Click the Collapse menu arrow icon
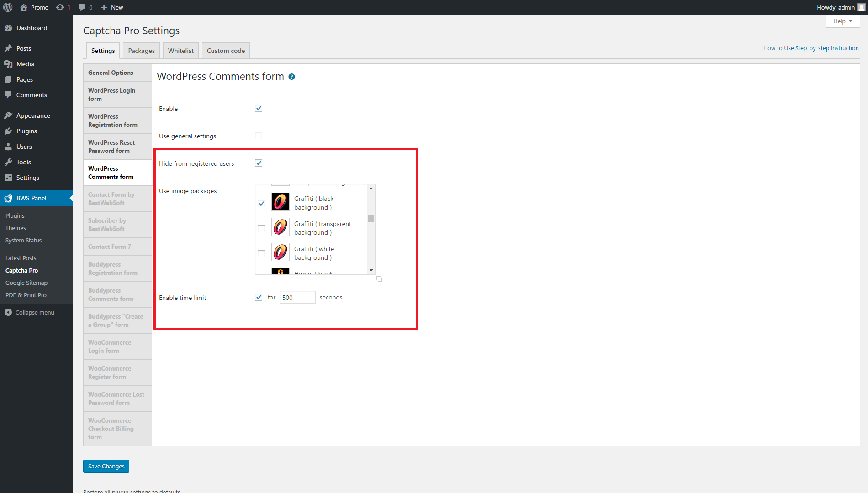This screenshot has width=868, height=493. [8, 312]
